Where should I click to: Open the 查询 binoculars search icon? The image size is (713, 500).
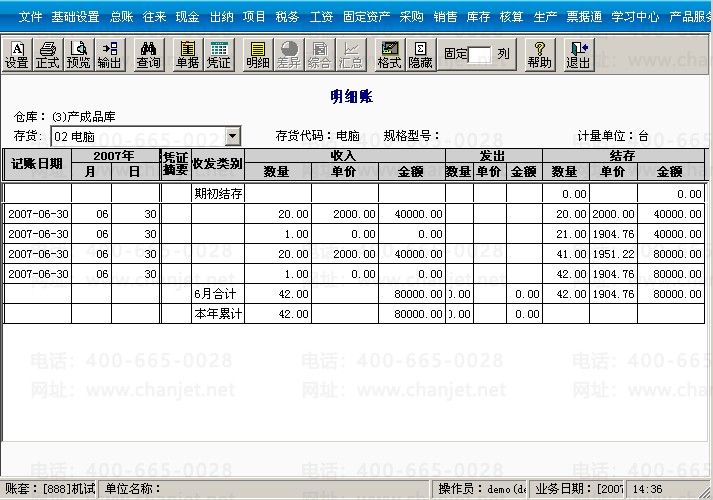(x=148, y=55)
